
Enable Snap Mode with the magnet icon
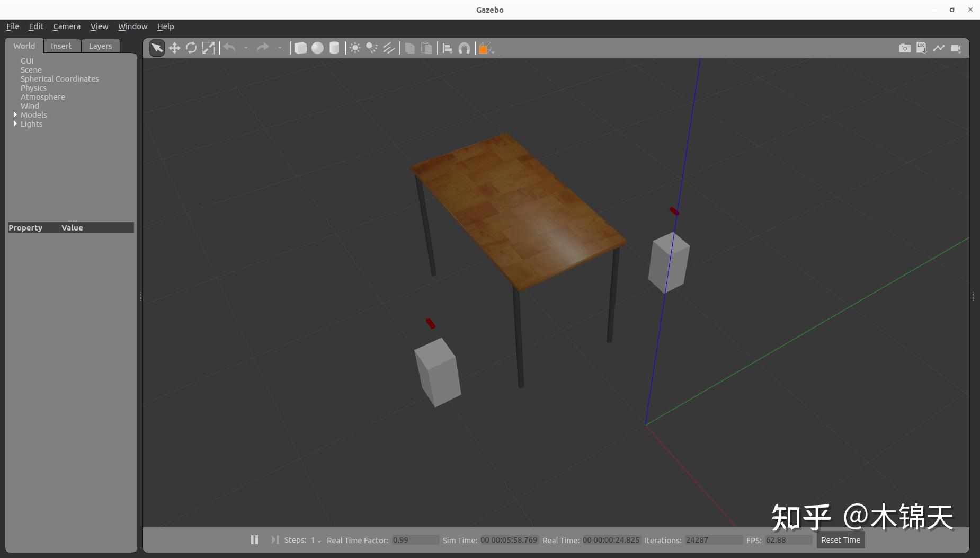[465, 48]
